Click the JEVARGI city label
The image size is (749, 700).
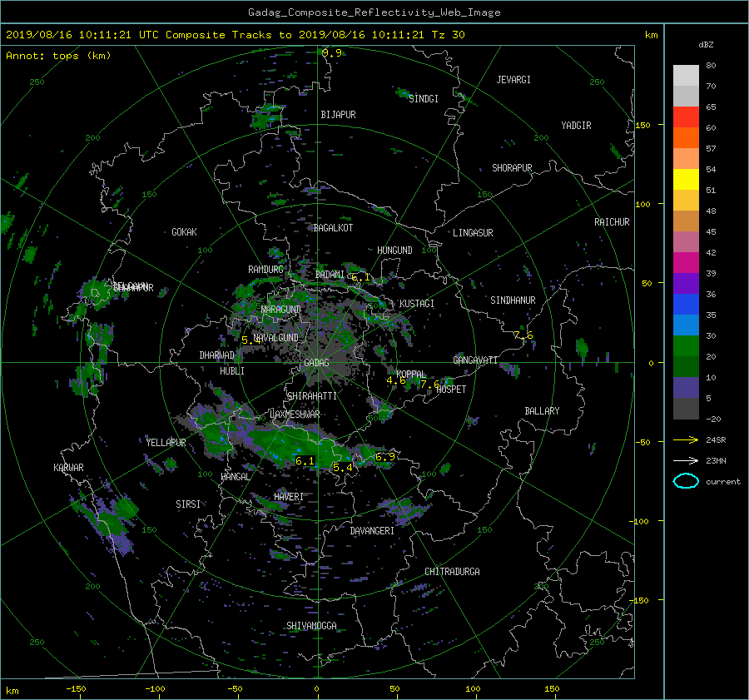(x=513, y=79)
